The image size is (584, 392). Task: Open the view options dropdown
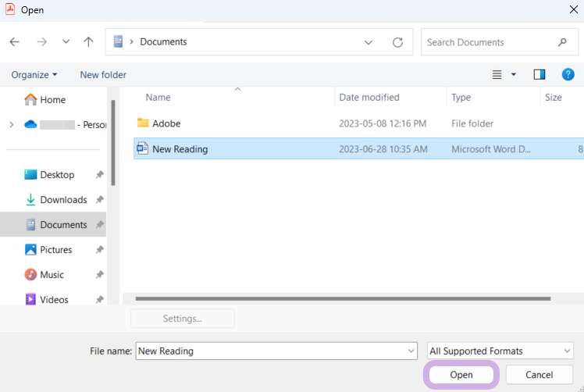tap(514, 75)
